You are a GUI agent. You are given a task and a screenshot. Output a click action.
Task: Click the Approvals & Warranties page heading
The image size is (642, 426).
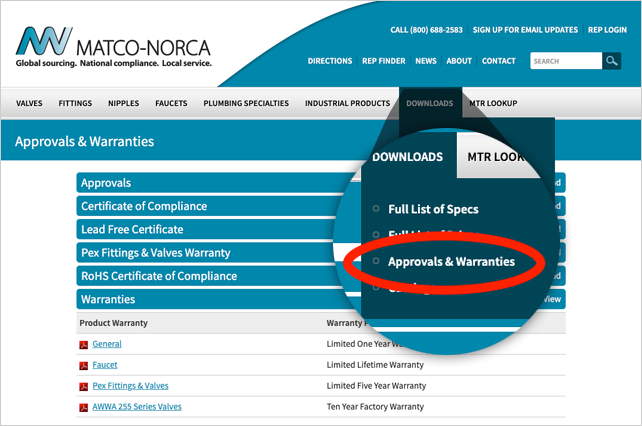coord(84,142)
